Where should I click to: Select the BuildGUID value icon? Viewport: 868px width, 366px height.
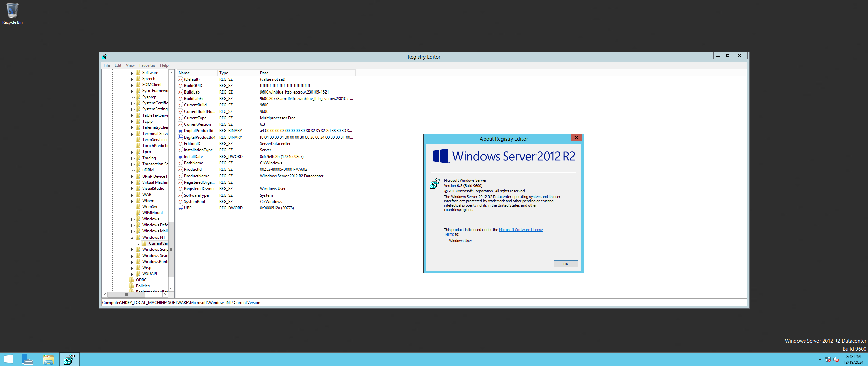point(181,85)
